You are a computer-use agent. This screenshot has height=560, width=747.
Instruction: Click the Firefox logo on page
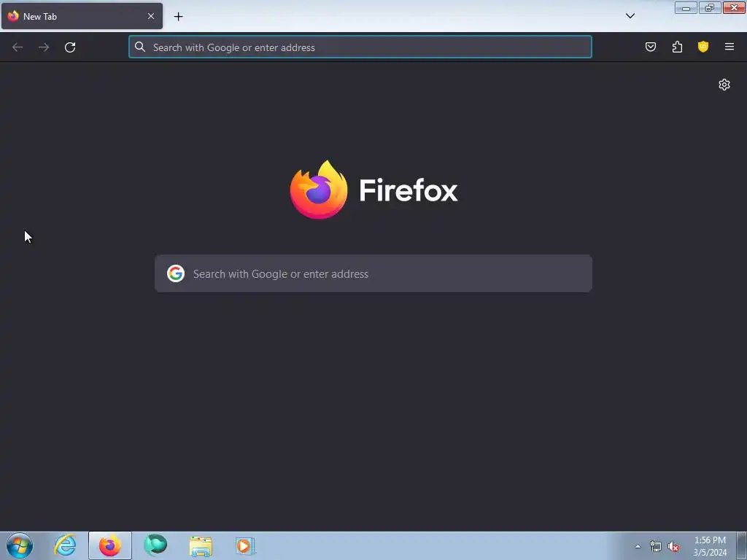(319, 190)
